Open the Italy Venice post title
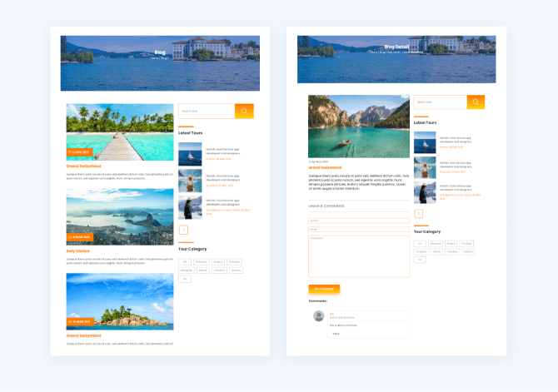This screenshot has height=392, width=558. click(x=78, y=251)
